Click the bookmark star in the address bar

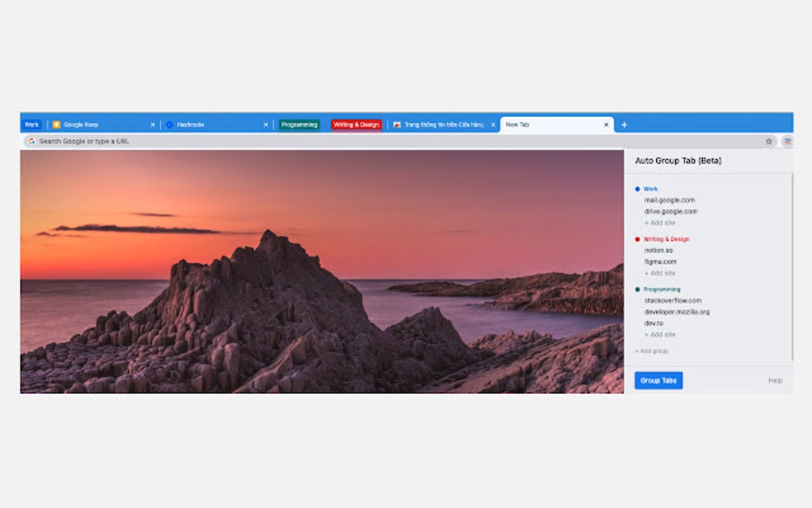769,141
